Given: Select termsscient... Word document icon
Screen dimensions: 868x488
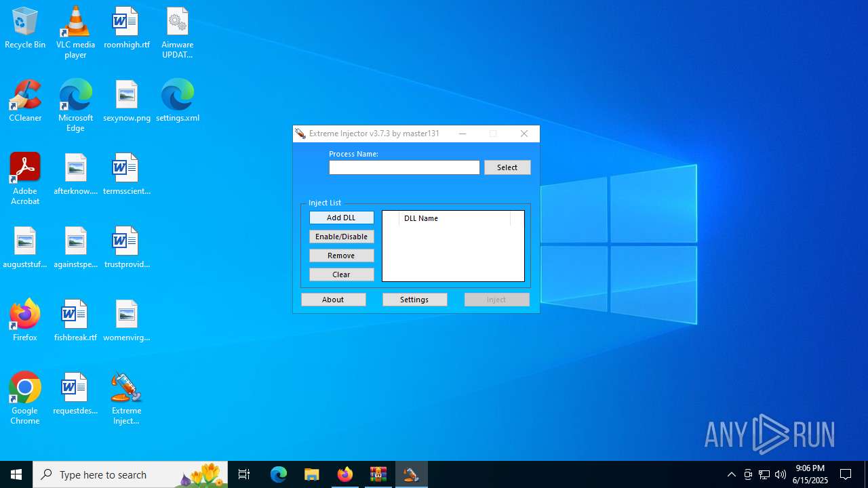Looking at the screenshot, I should tap(127, 175).
